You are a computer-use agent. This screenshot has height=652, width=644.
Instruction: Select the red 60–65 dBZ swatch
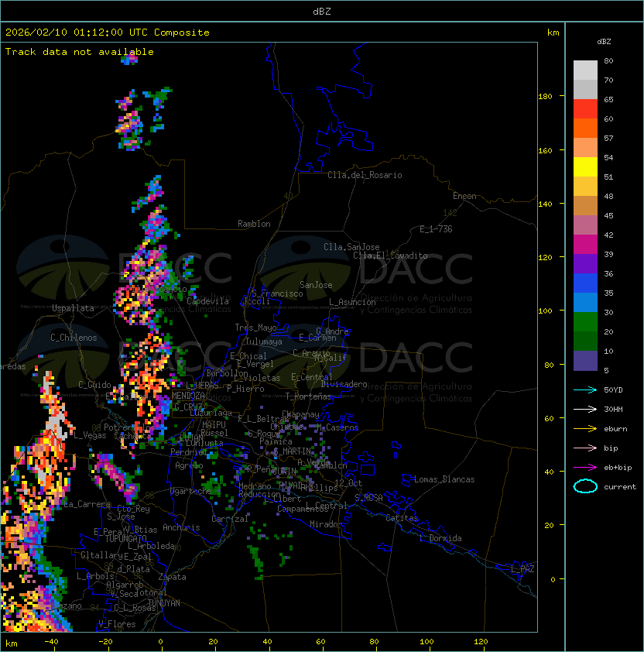pyautogui.click(x=585, y=109)
